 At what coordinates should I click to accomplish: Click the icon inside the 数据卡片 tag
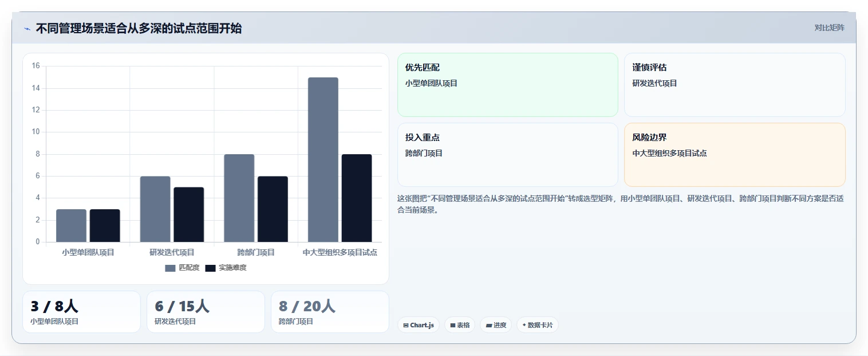524,325
